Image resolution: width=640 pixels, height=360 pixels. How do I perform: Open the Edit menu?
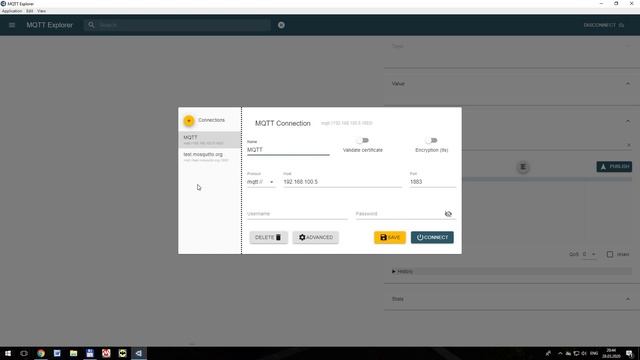(x=30, y=11)
